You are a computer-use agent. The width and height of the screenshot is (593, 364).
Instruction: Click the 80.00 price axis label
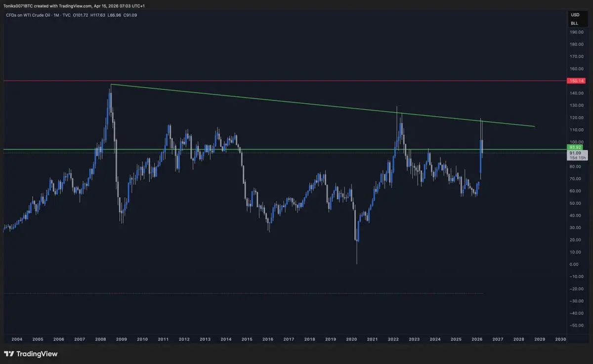(x=576, y=166)
